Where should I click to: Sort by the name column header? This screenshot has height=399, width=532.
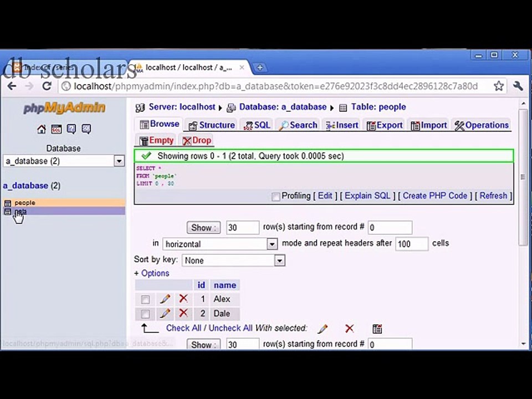click(x=225, y=285)
